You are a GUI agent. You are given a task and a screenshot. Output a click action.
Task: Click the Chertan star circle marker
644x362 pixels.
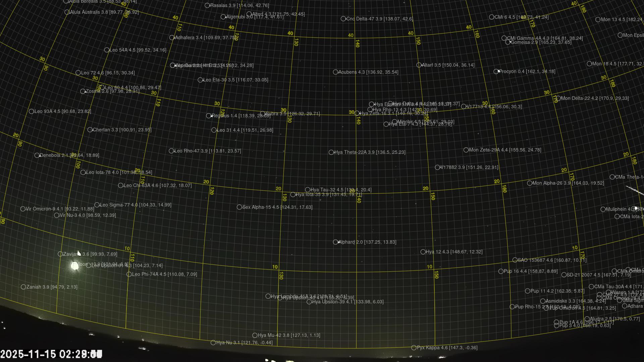90,130
